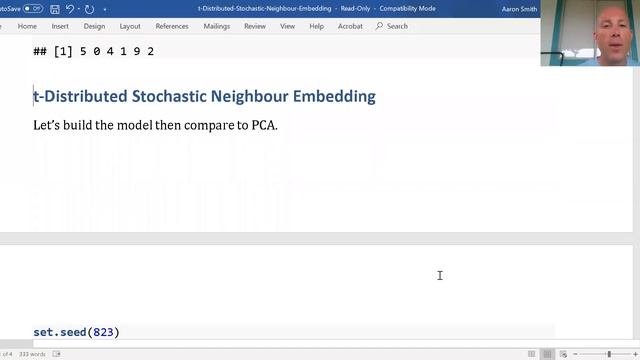The image size is (640, 360).
Task: Click the set.seed(823) code line
Action: (x=76, y=332)
